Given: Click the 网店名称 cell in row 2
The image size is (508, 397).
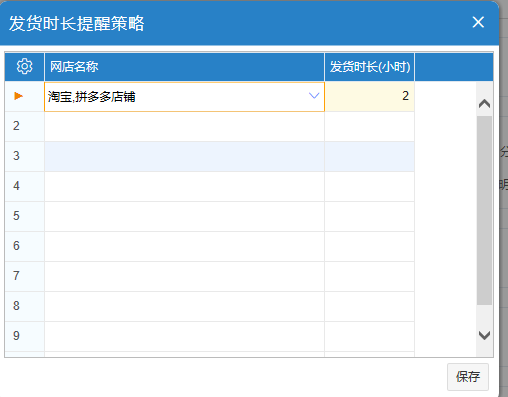Looking at the screenshot, I should (x=184, y=126).
